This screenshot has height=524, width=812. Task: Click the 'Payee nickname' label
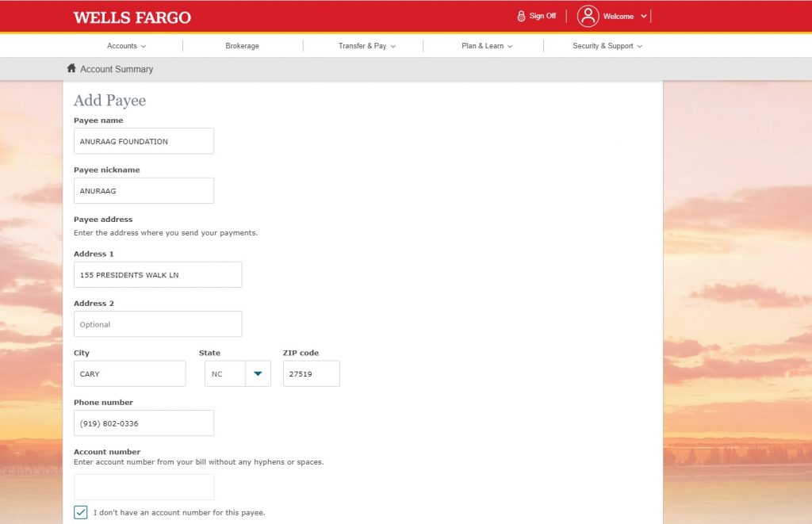point(107,170)
